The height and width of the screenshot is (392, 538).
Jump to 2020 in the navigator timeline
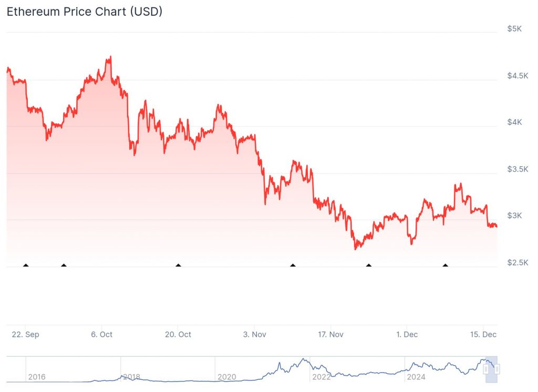click(x=226, y=377)
